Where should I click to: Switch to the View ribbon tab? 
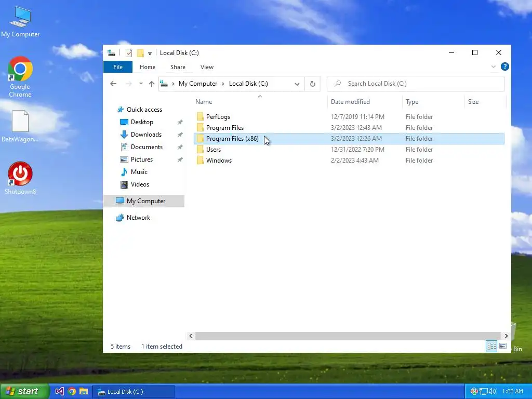[207, 67]
